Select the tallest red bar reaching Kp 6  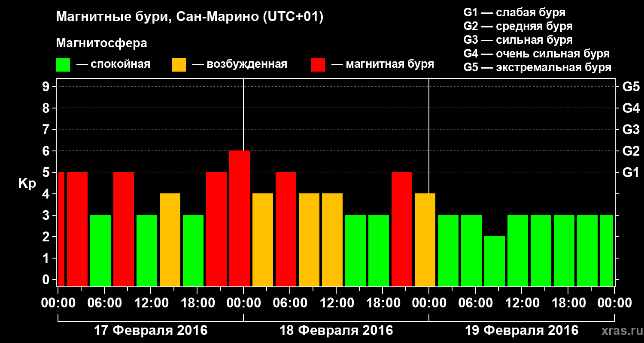pos(240,218)
